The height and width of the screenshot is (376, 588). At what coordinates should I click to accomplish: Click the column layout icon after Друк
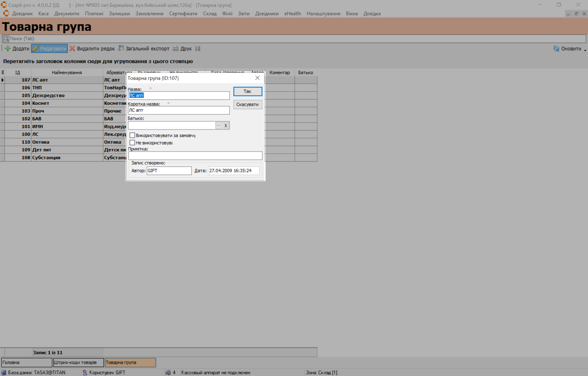(x=198, y=48)
